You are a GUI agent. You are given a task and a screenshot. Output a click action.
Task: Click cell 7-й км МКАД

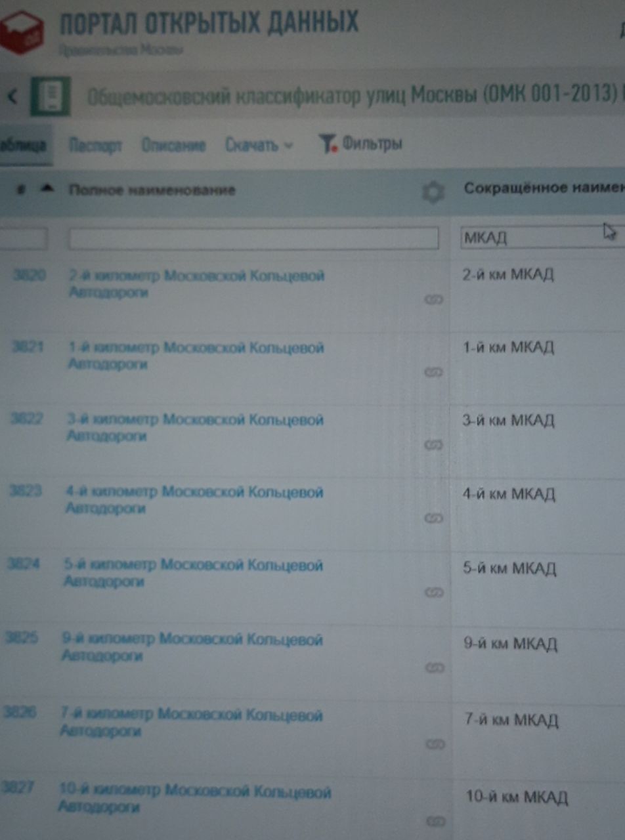511,721
